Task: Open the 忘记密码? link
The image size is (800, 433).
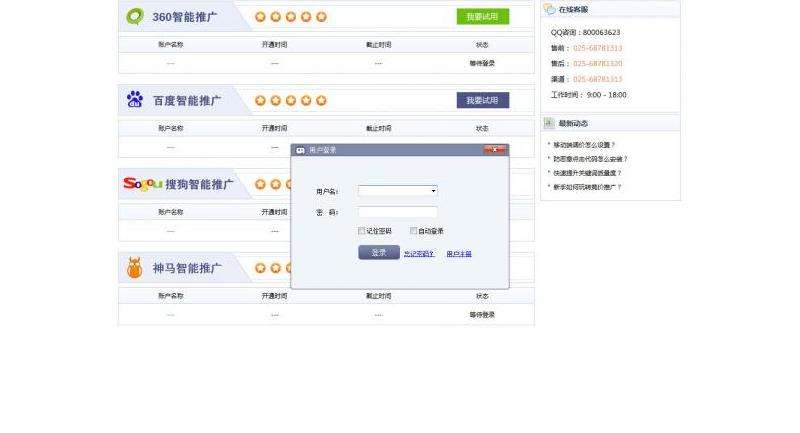Action: [419, 254]
